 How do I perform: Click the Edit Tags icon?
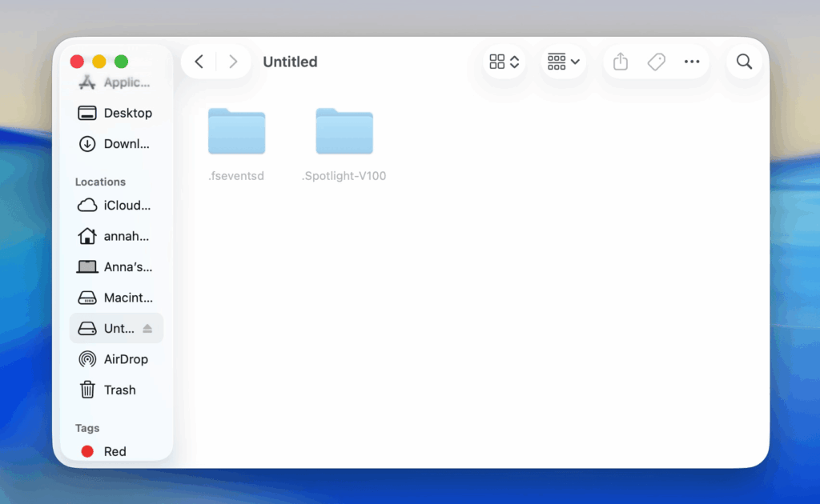[x=657, y=62]
